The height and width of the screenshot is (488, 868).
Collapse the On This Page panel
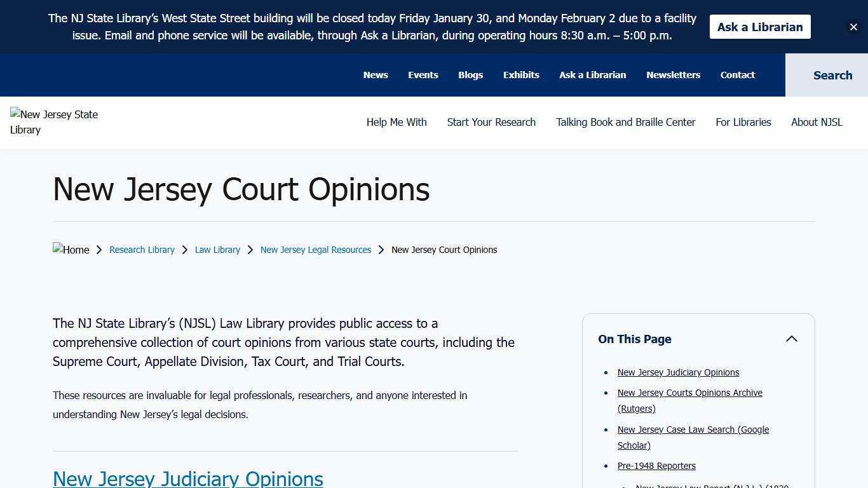pos(792,339)
